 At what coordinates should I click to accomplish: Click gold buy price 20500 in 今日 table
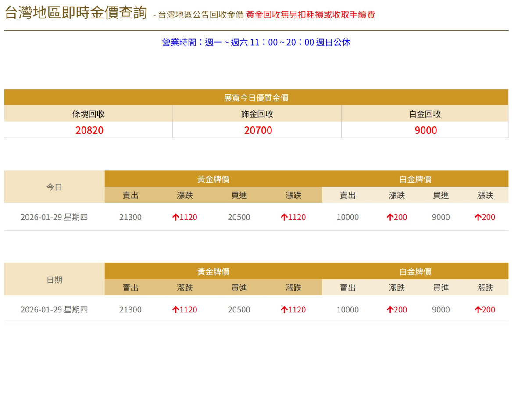pyautogui.click(x=239, y=217)
